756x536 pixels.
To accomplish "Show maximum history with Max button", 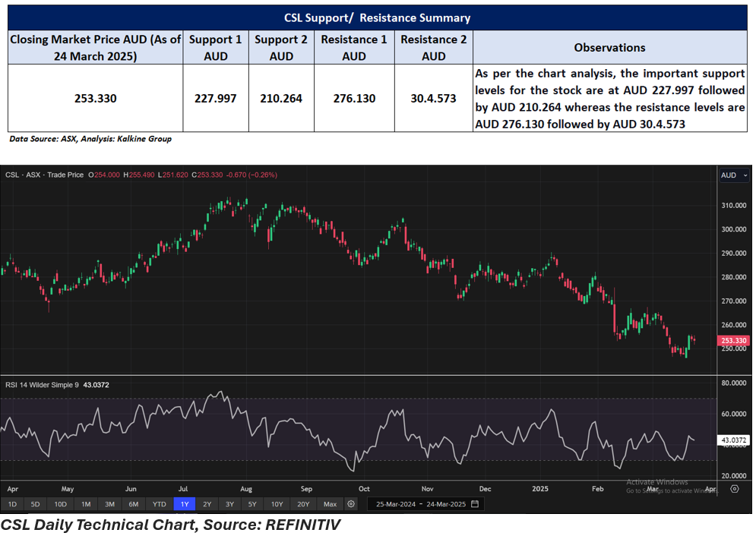I will point(331,504).
